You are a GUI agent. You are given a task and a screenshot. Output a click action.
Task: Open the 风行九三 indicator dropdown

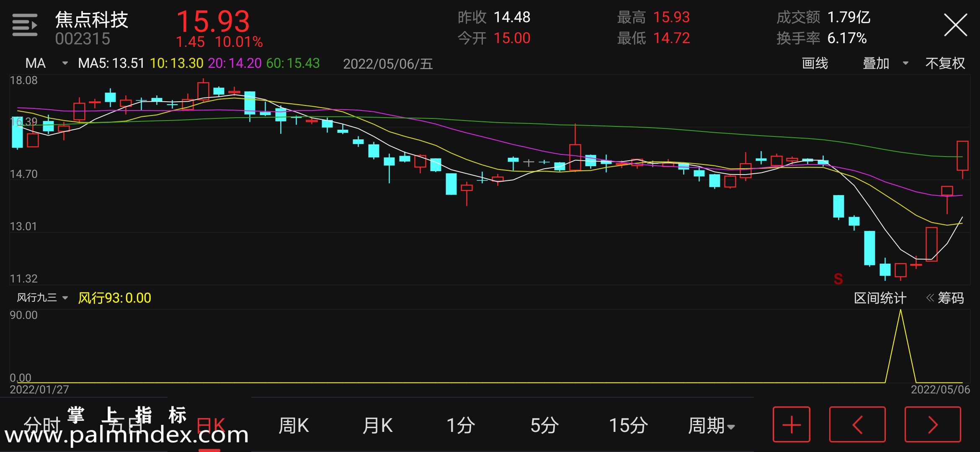pyautogui.click(x=42, y=298)
